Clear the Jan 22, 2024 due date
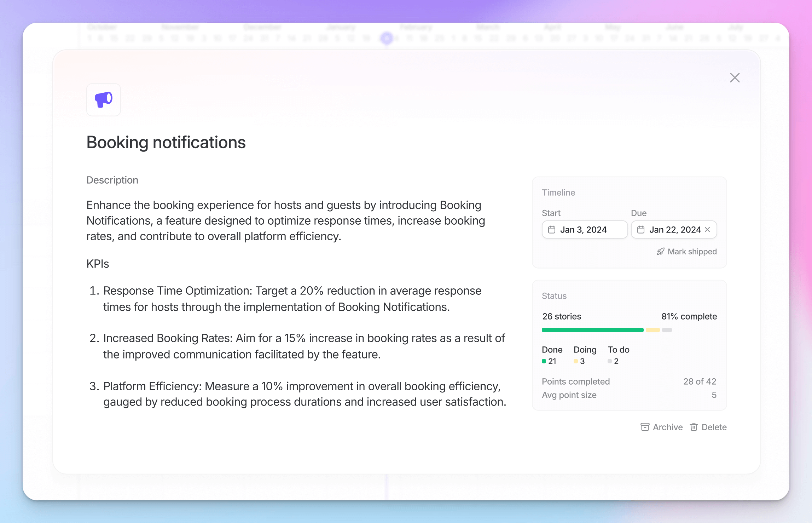The height and width of the screenshot is (523, 812). [707, 230]
